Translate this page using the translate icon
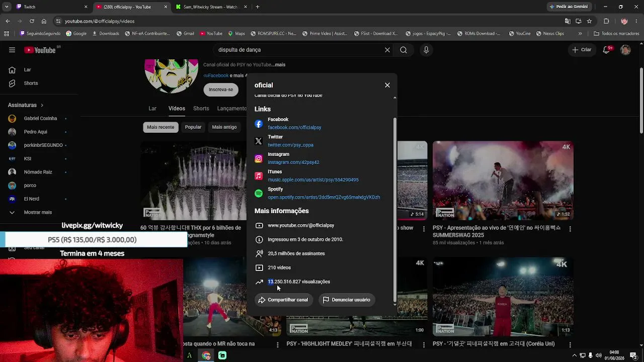The width and height of the screenshot is (644, 362). 568,21
